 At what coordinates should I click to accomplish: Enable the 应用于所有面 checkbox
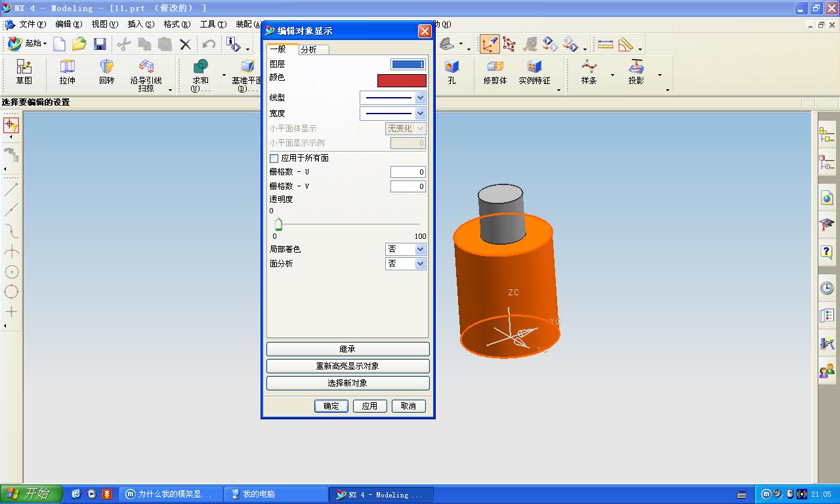pos(274,158)
